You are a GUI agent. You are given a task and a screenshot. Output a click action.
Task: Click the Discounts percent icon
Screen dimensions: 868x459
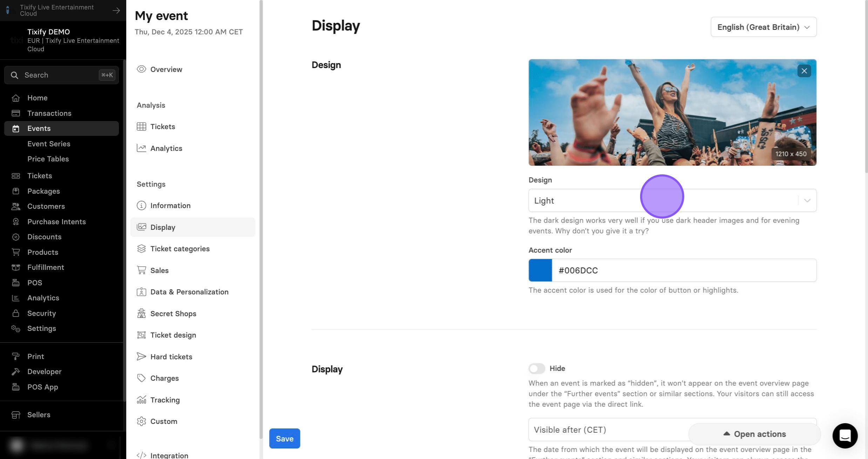(15, 237)
